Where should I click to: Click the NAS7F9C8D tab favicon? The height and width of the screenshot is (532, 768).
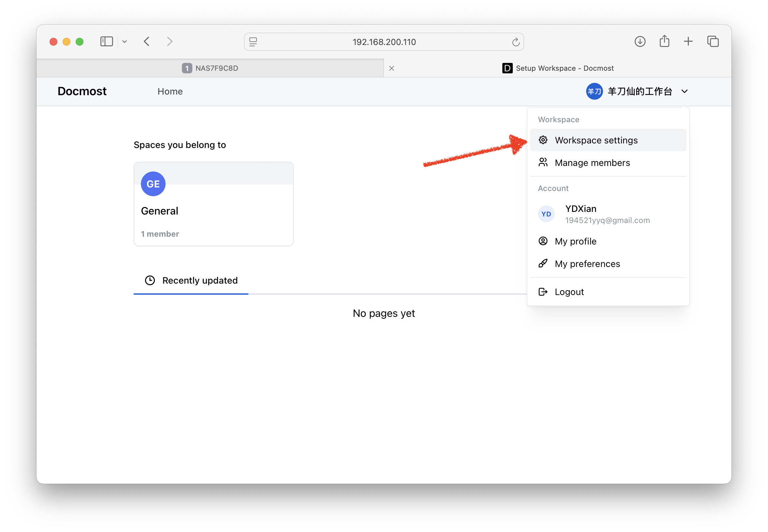tap(187, 68)
